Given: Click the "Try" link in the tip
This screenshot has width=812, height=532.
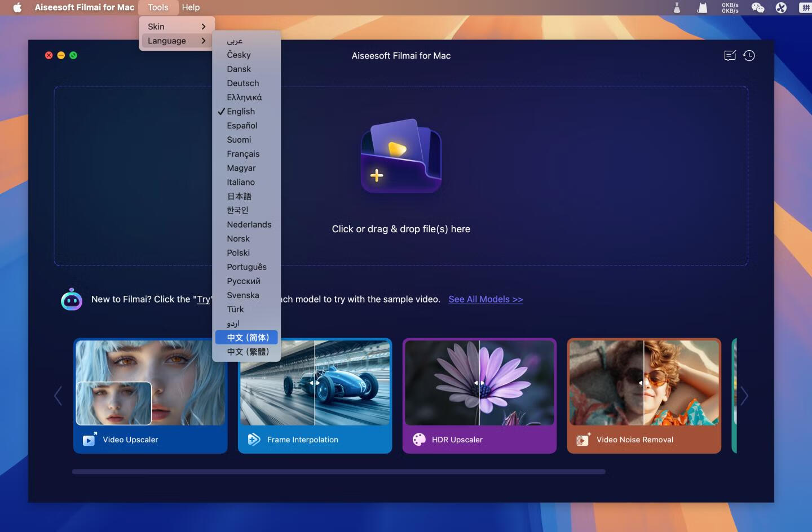Looking at the screenshot, I should click(204, 299).
